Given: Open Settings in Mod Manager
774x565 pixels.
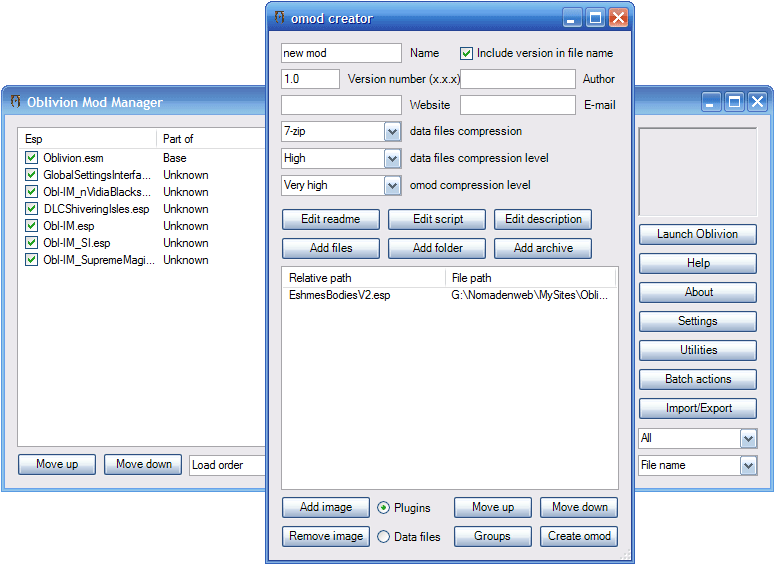Looking at the screenshot, I should pyautogui.click(x=697, y=321).
